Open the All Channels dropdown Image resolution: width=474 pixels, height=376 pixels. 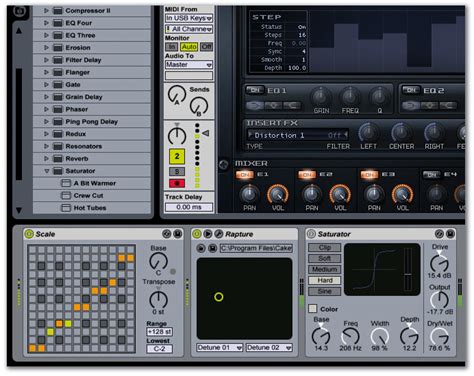[x=189, y=29]
